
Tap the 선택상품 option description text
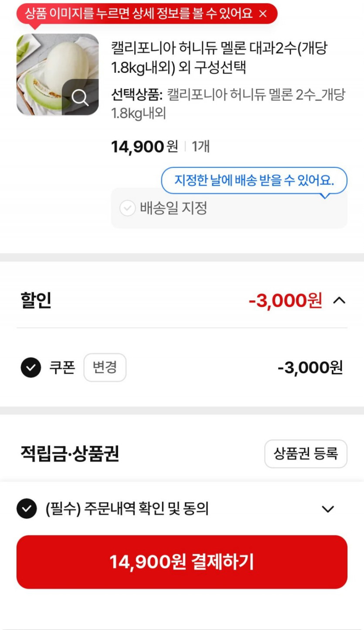[228, 104]
